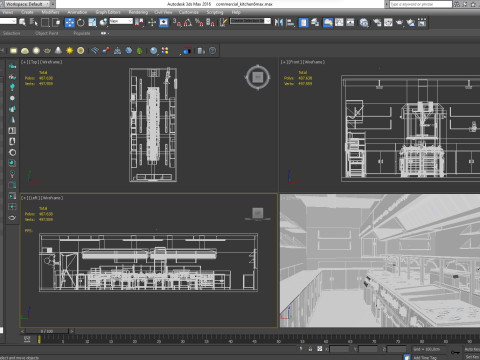Open the Layer Explorer icon
Viewport: 480px width, 360px height.
(x=315, y=22)
